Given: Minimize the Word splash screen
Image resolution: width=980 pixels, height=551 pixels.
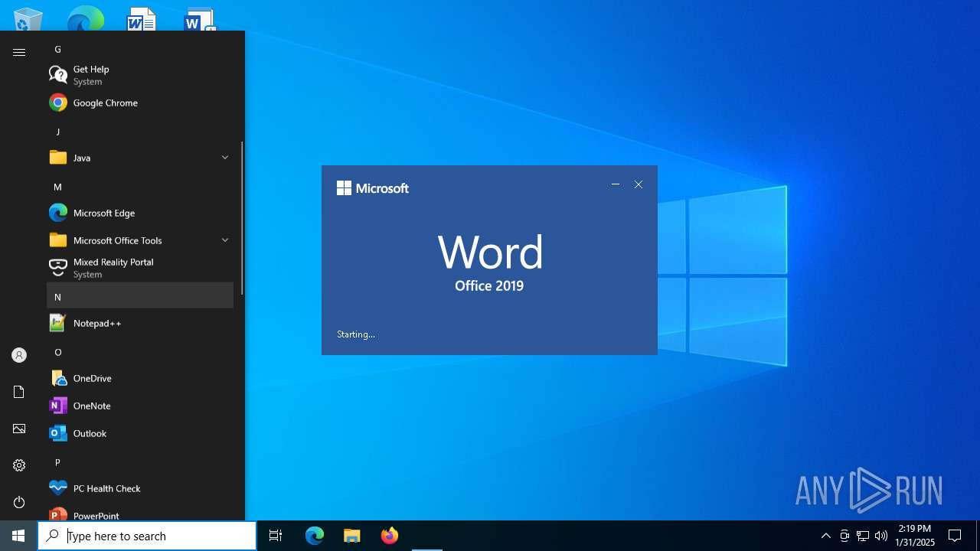Looking at the screenshot, I should point(616,184).
